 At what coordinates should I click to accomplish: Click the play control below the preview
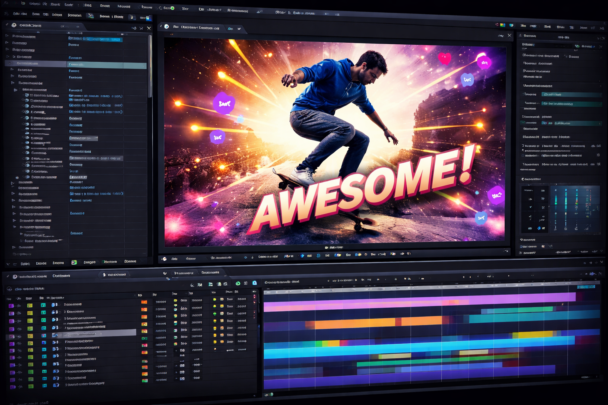[x=247, y=258]
